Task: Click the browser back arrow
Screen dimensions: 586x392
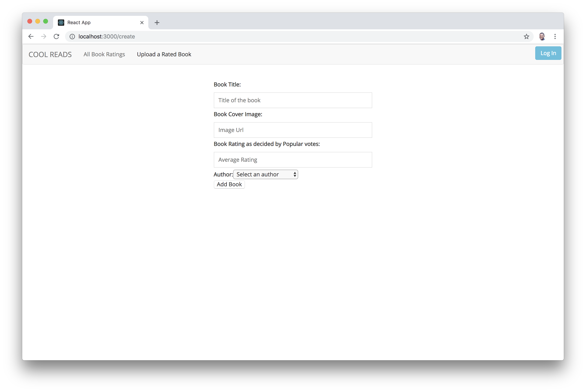Action: pyautogui.click(x=31, y=36)
